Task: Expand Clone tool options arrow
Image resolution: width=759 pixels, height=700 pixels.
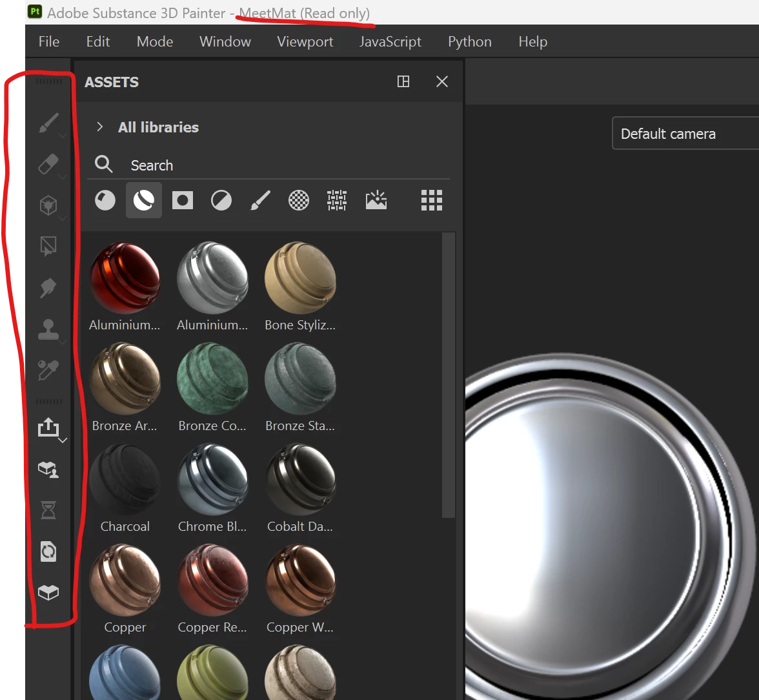Action: tap(63, 342)
